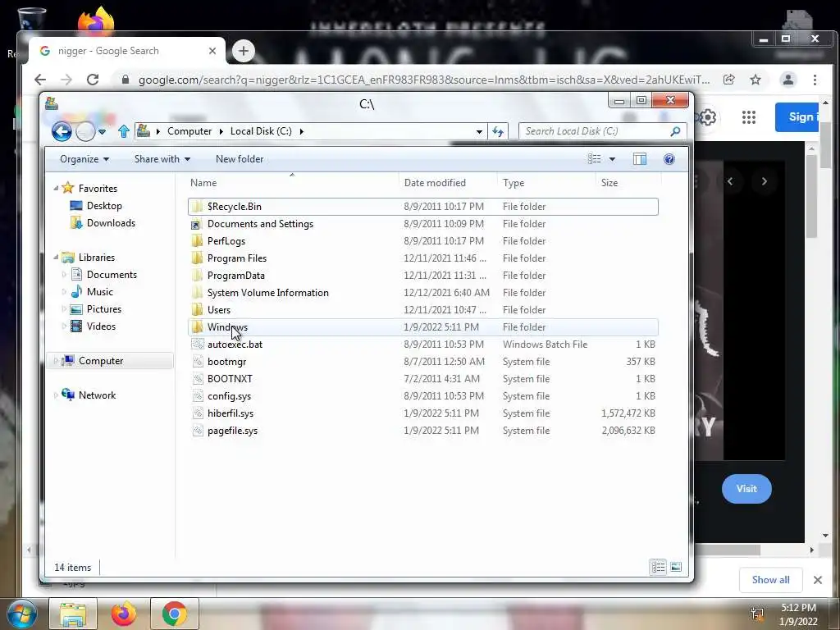Open the Google apps grid
Viewport: 840px width, 630px height.
[x=748, y=117]
